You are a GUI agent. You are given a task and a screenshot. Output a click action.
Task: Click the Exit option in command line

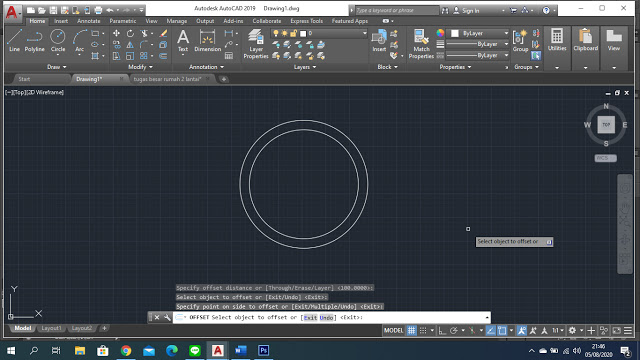pyautogui.click(x=310, y=318)
